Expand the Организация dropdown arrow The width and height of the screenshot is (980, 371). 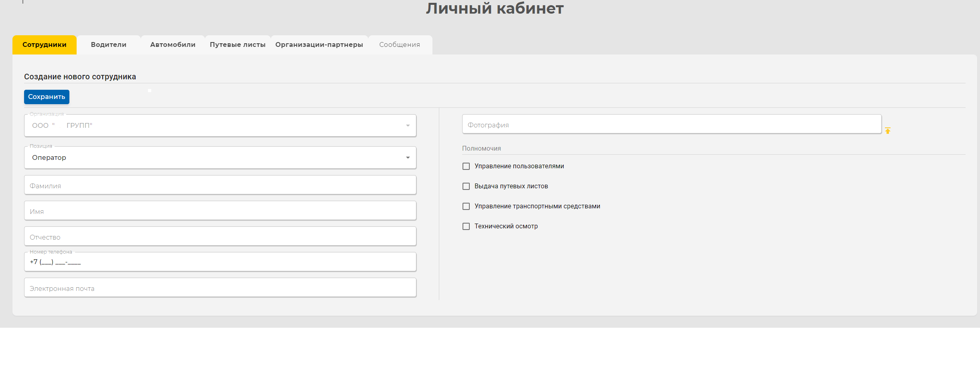coord(408,126)
